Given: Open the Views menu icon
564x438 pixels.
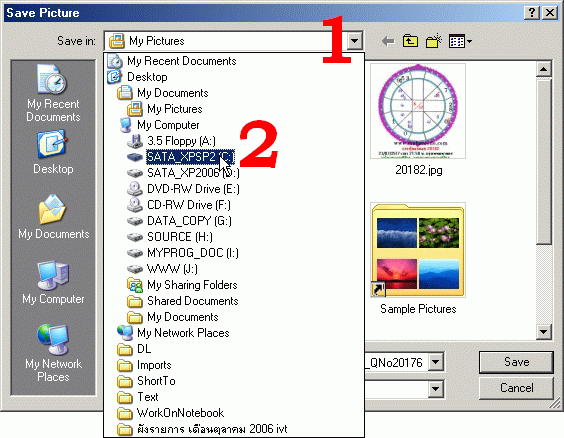Looking at the screenshot, I should coord(460,41).
